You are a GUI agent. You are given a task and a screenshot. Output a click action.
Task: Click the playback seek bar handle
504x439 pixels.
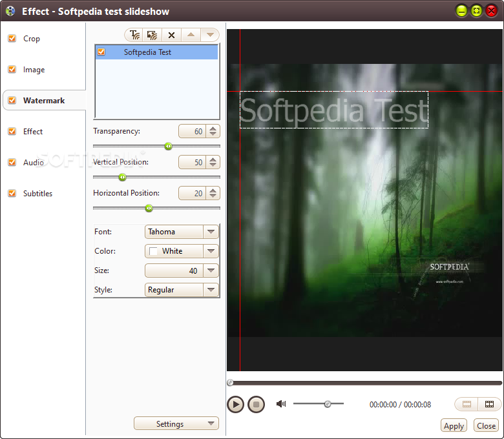[x=230, y=382]
